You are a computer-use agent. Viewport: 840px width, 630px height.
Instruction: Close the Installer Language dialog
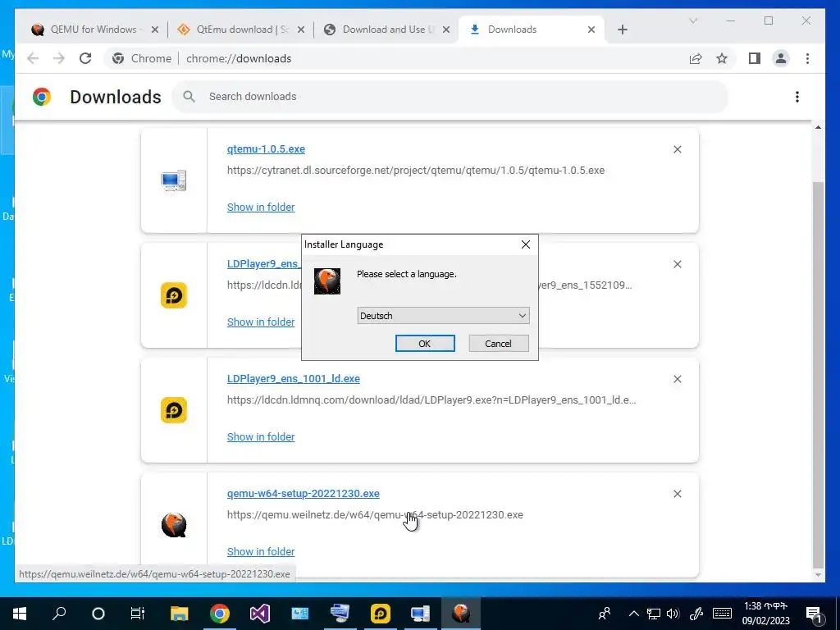click(526, 244)
